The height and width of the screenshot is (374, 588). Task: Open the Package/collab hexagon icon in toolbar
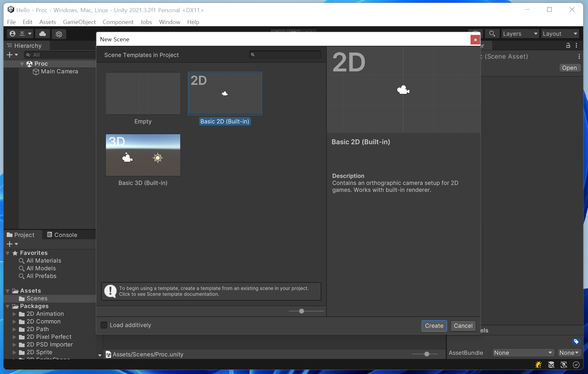click(x=59, y=34)
